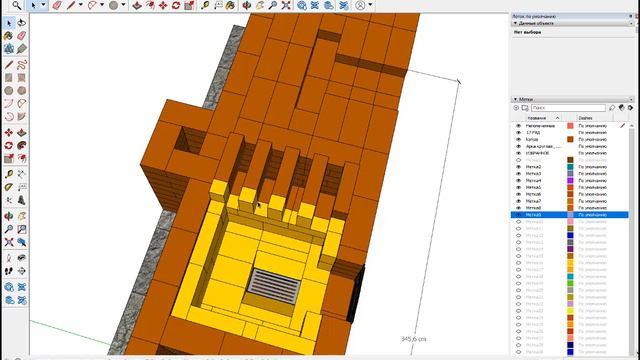Click pencil icon on Неназначенные row
640x360 pixels.
pos(622,126)
